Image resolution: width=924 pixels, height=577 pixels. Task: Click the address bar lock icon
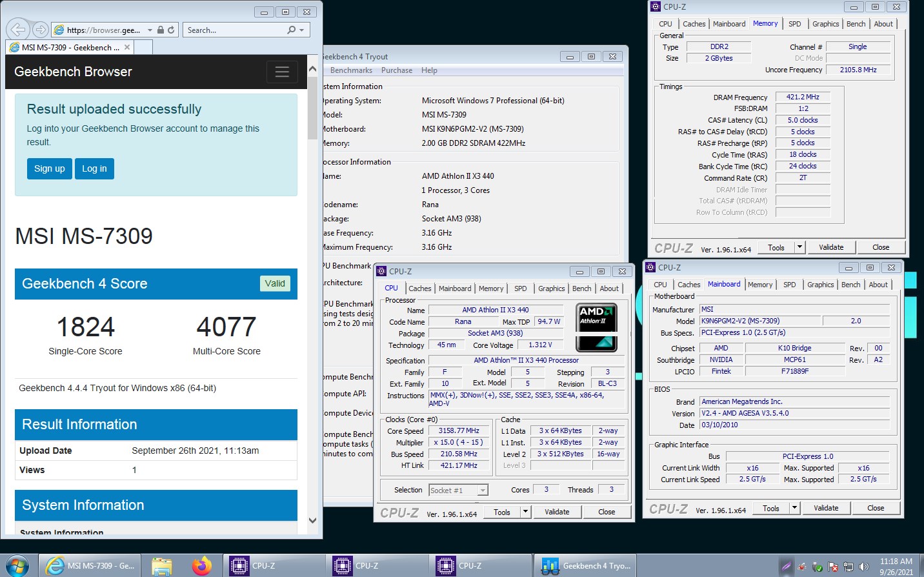coord(161,30)
